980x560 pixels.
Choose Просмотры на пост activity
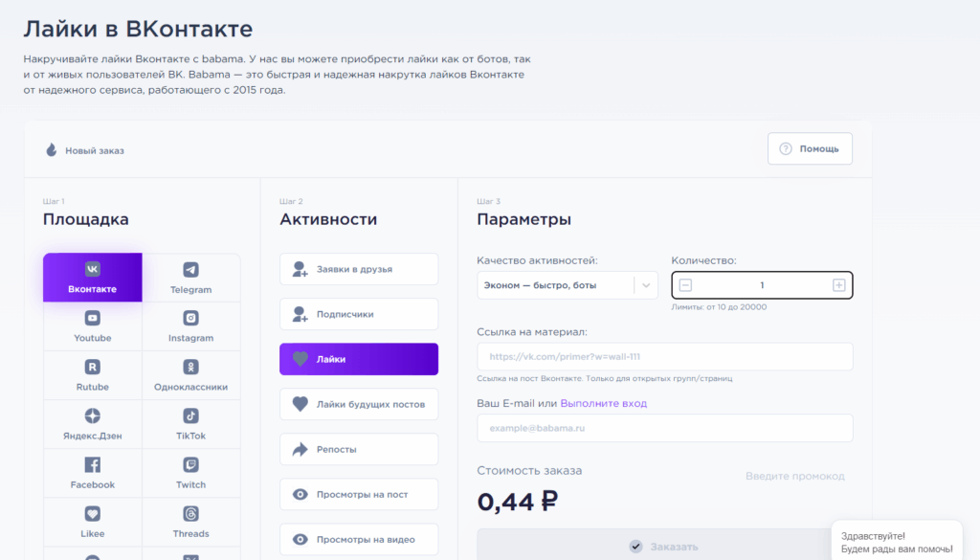tap(359, 494)
